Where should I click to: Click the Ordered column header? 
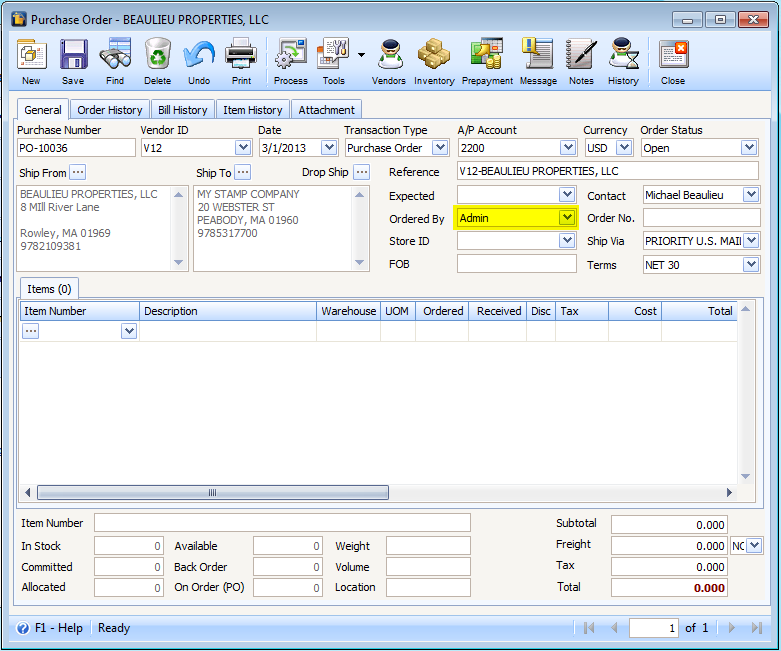tap(442, 311)
